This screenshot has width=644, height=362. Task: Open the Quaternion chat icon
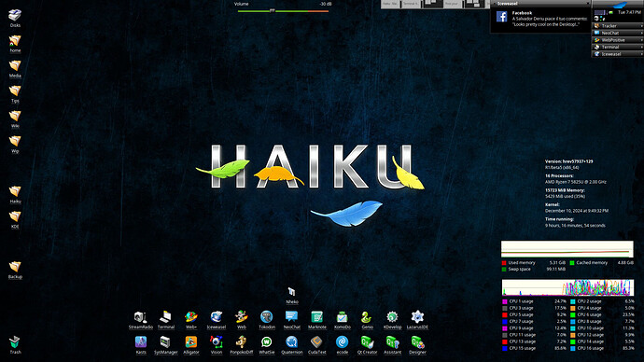[x=291, y=341]
